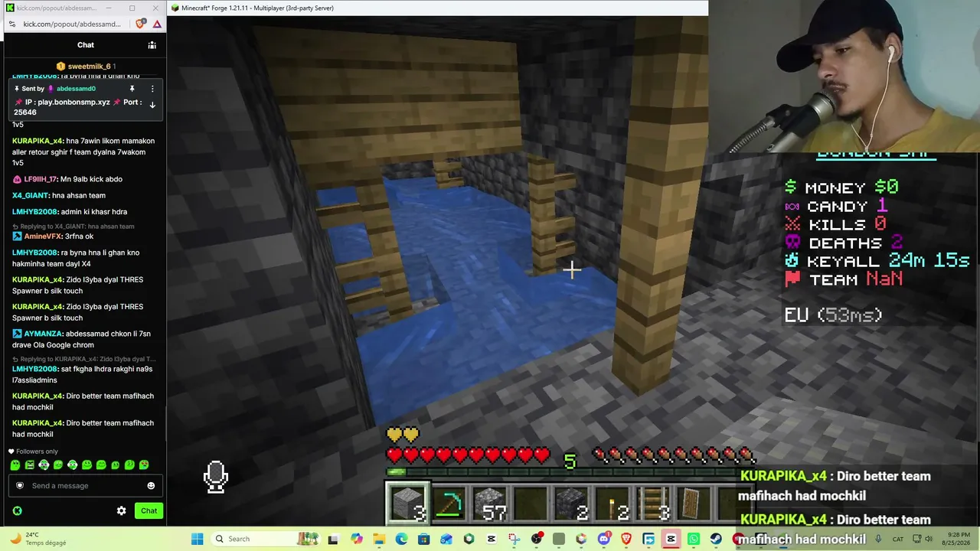Open Discord from the taskbar

[604, 539]
